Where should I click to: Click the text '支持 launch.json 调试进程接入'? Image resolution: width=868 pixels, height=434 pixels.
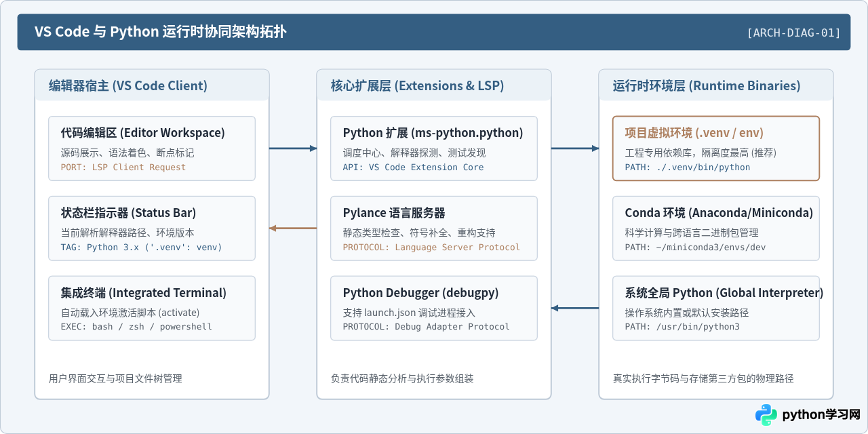pos(409,313)
